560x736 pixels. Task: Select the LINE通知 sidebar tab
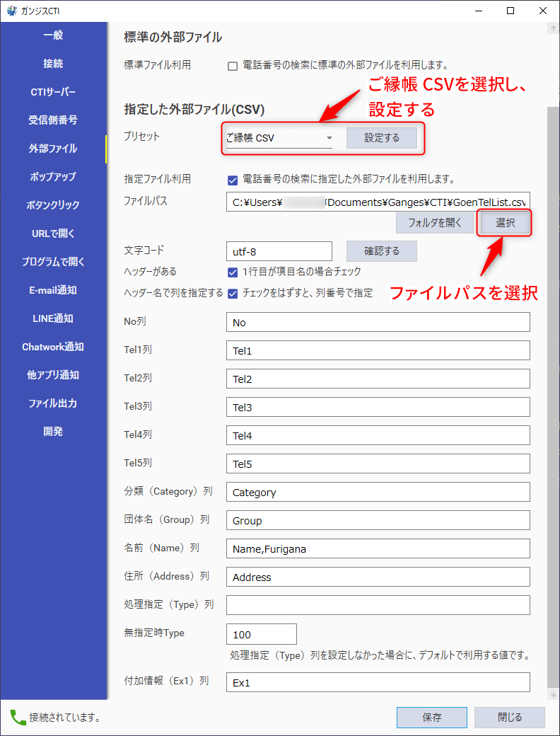[x=53, y=318]
